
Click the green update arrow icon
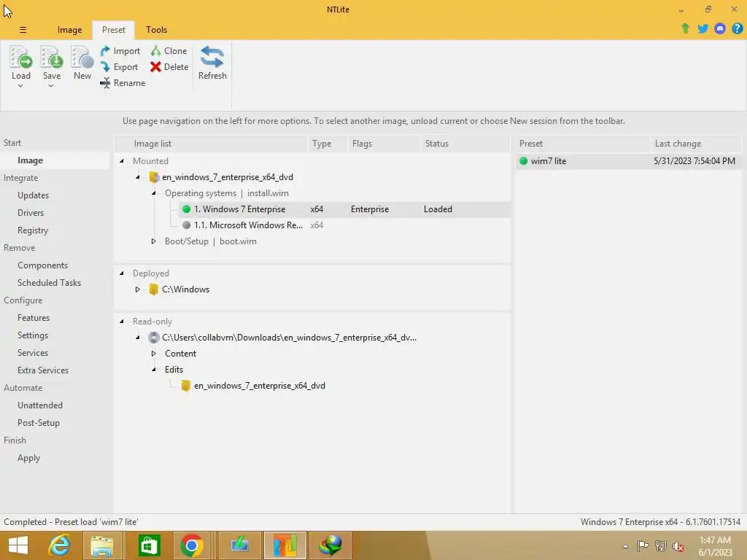click(x=685, y=28)
